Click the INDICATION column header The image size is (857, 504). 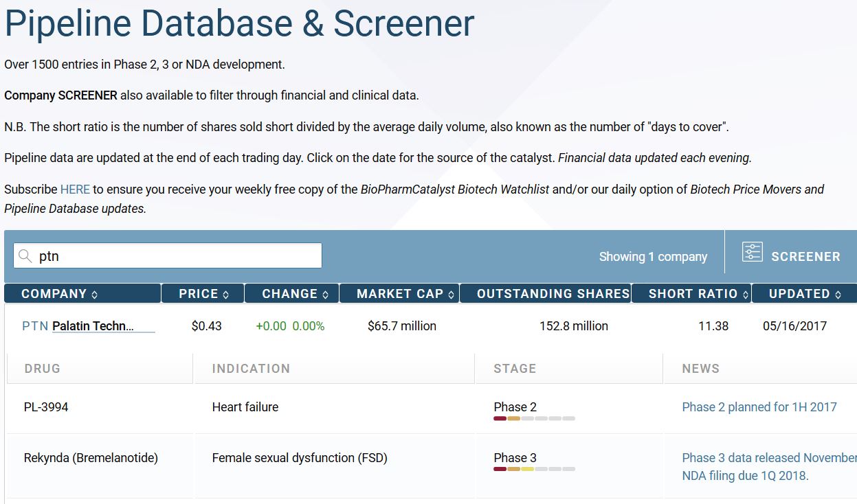251,369
